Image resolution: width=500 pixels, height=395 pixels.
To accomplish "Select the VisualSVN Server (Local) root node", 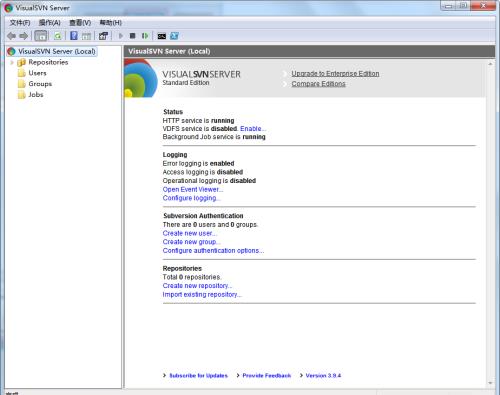I will click(52, 51).
